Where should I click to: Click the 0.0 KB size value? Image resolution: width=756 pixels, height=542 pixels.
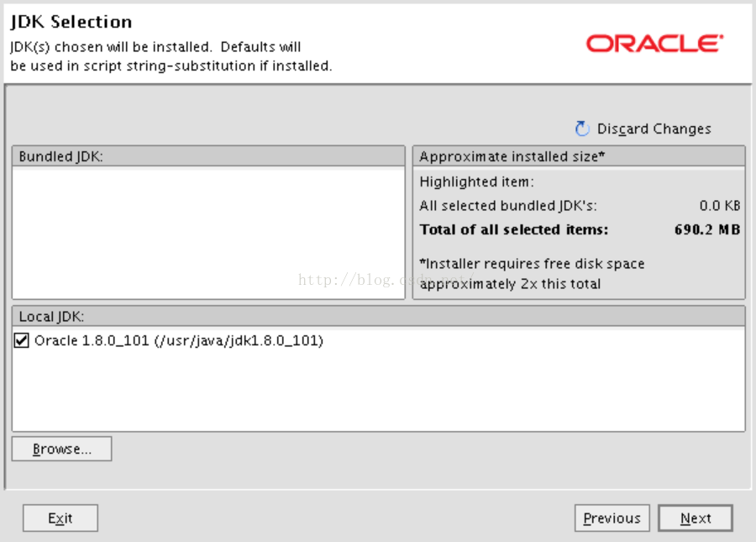click(719, 206)
